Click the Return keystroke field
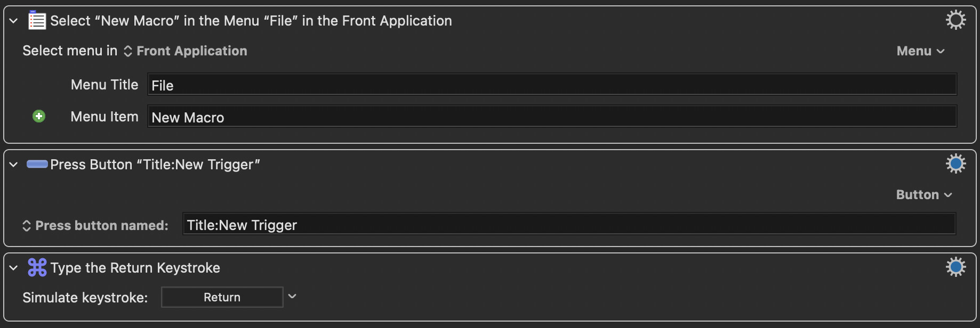 pyautogui.click(x=222, y=297)
